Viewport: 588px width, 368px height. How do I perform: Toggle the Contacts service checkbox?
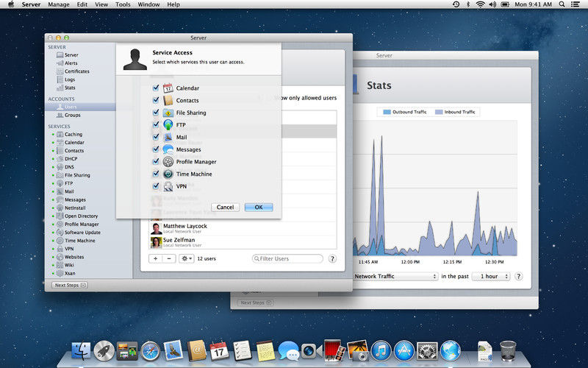(x=156, y=100)
